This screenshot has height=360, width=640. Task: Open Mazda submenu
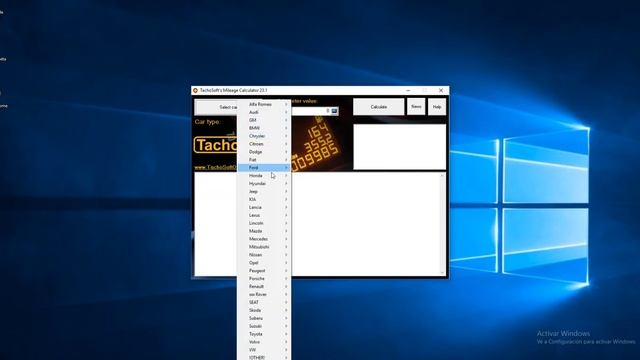(x=264, y=231)
